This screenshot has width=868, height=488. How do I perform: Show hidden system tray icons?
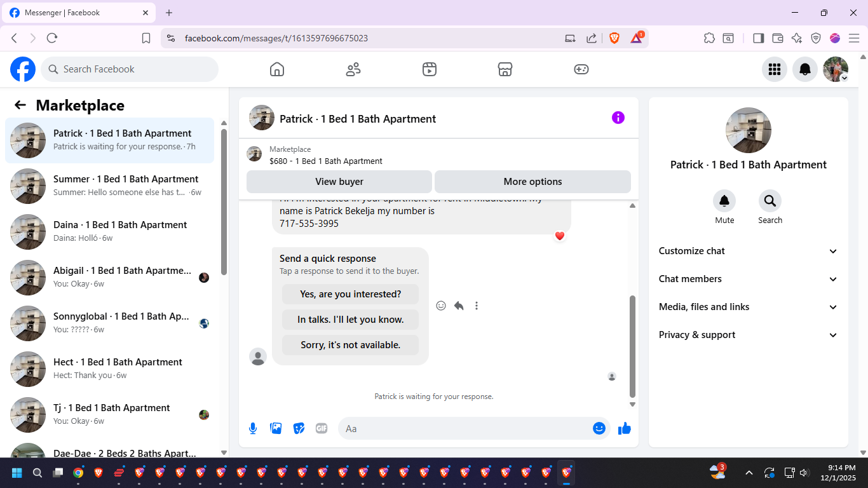(x=749, y=473)
